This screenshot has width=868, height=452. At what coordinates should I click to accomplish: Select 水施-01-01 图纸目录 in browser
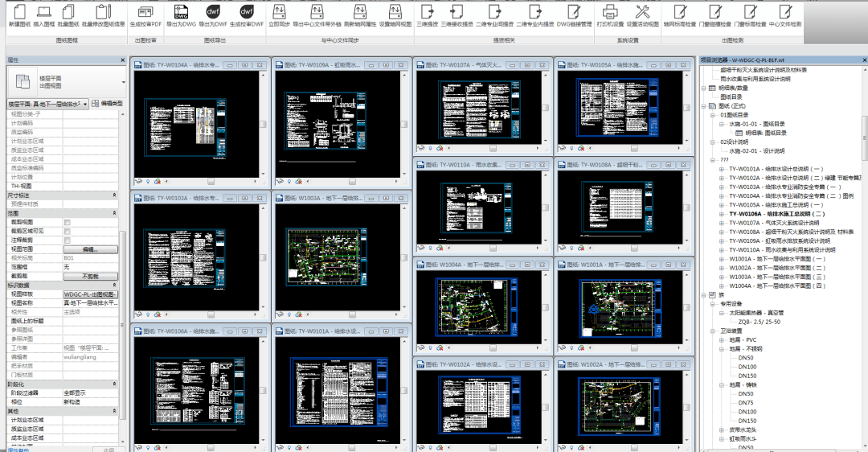pyautogui.click(x=757, y=124)
